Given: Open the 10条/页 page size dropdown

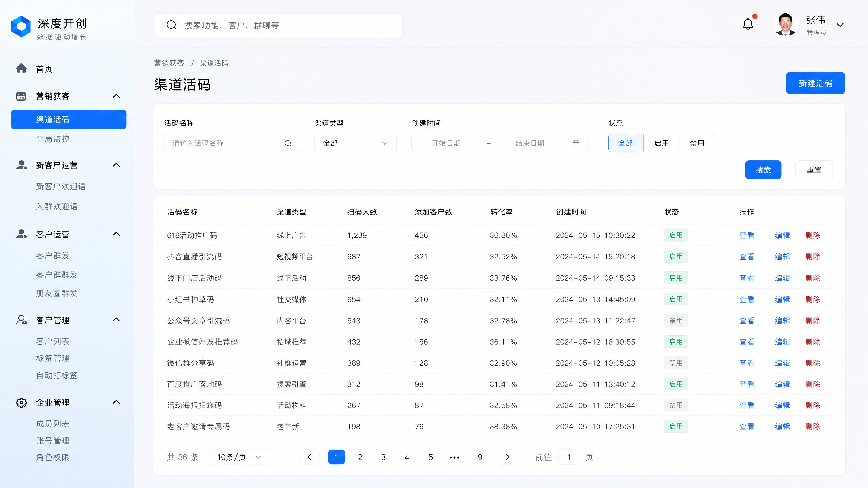Looking at the screenshot, I should pos(239,457).
